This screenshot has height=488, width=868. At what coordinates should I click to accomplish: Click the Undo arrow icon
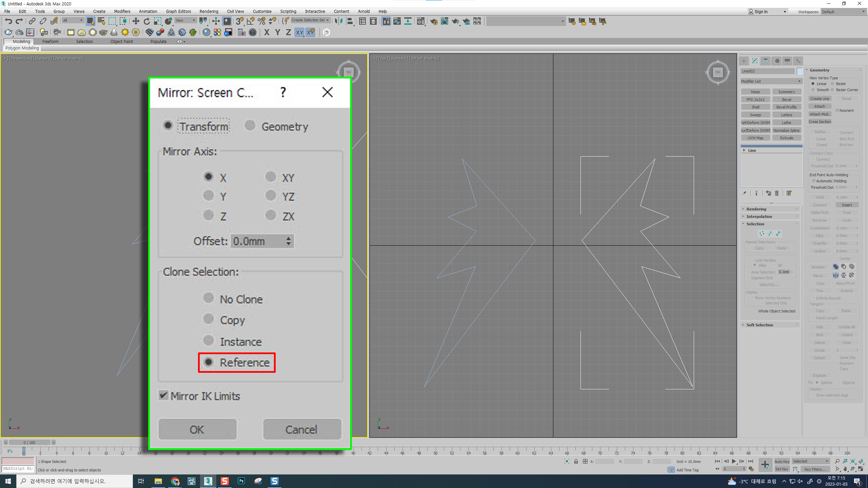8,21
